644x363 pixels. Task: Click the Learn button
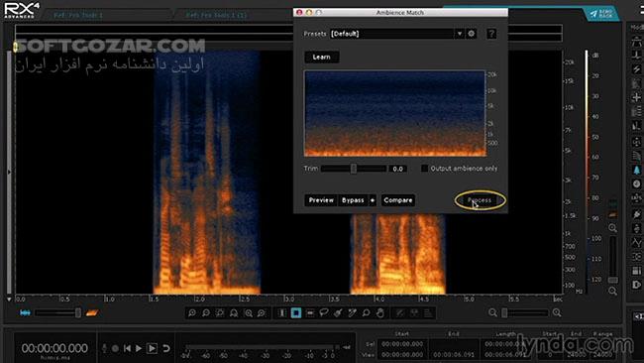pos(322,58)
